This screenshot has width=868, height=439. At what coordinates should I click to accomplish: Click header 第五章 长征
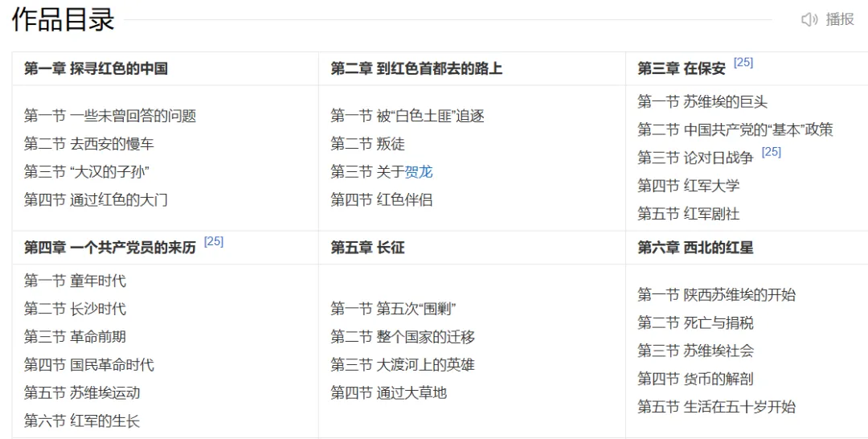367,248
